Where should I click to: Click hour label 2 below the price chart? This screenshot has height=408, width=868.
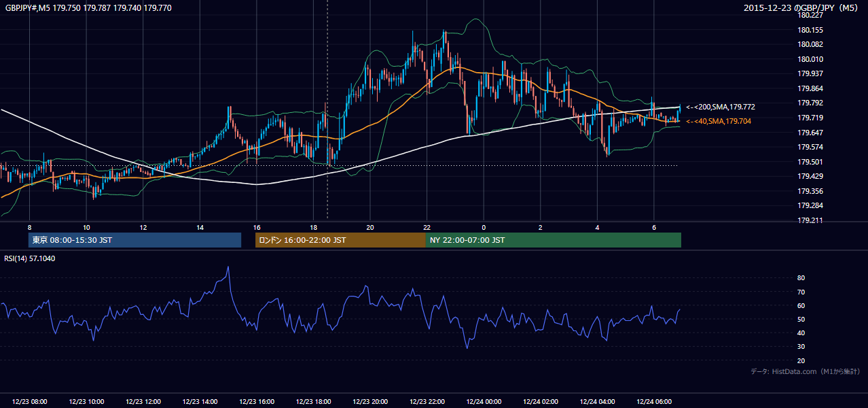[540, 226]
